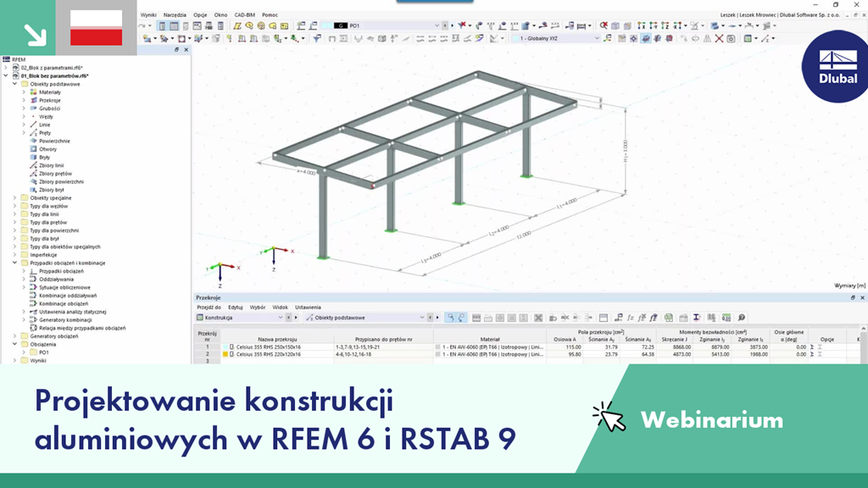The image size is (868, 488).
Task: Click the table view layout icon in Przekroje toolbar
Action: coord(604,318)
